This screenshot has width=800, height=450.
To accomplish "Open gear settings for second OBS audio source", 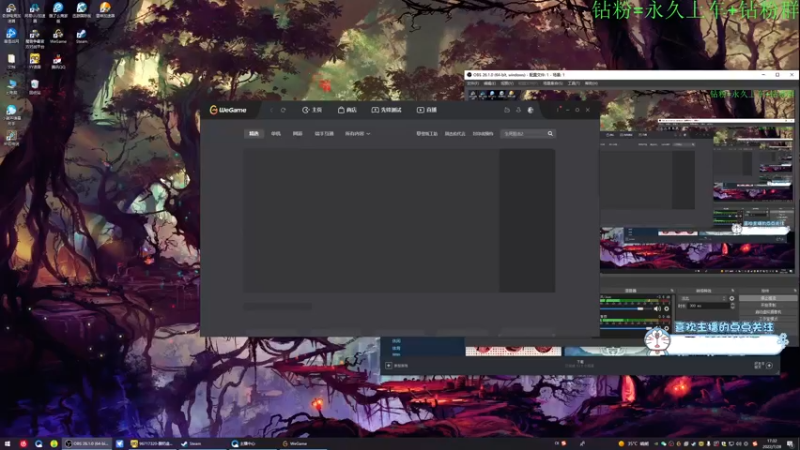I will pos(666,329).
